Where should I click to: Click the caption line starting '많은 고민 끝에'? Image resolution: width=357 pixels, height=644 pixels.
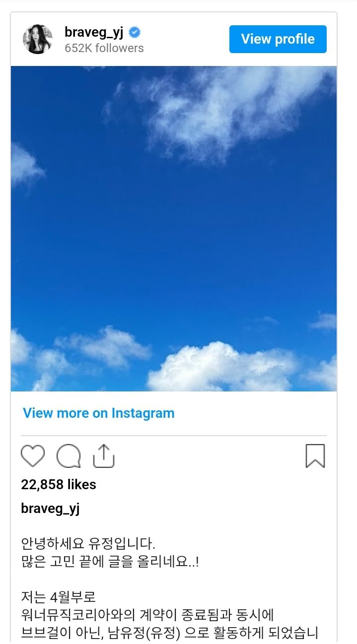coord(110,563)
